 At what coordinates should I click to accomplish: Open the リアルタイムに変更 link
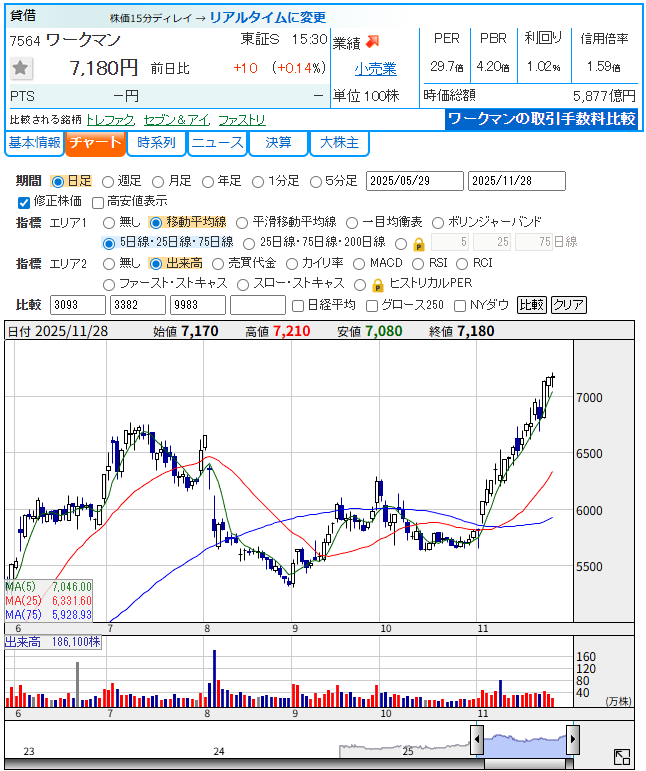(x=267, y=18)
